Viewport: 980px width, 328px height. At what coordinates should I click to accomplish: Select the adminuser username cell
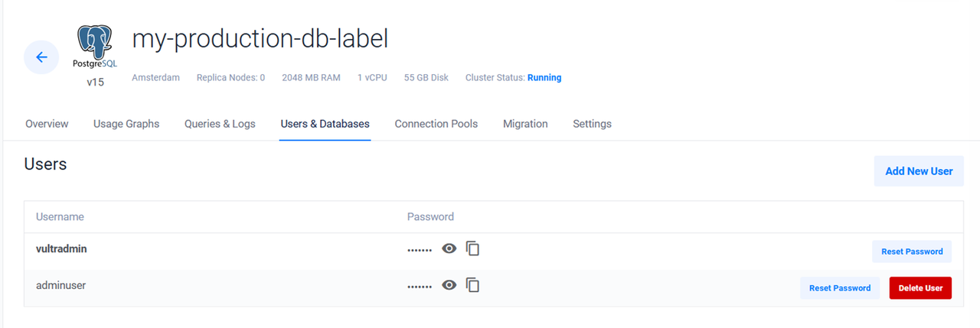pyautogui.click(x=60, y=285)
